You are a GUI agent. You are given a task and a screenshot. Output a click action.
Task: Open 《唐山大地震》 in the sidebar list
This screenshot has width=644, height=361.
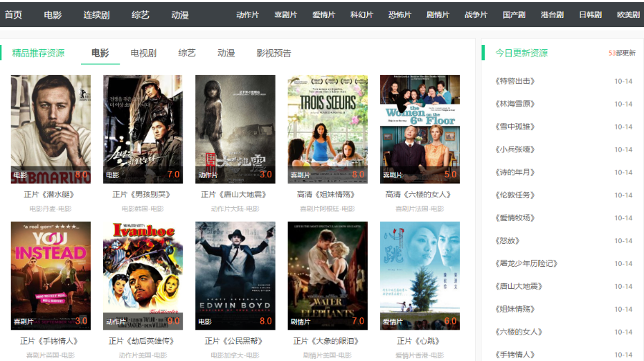[x=519, y=287]
